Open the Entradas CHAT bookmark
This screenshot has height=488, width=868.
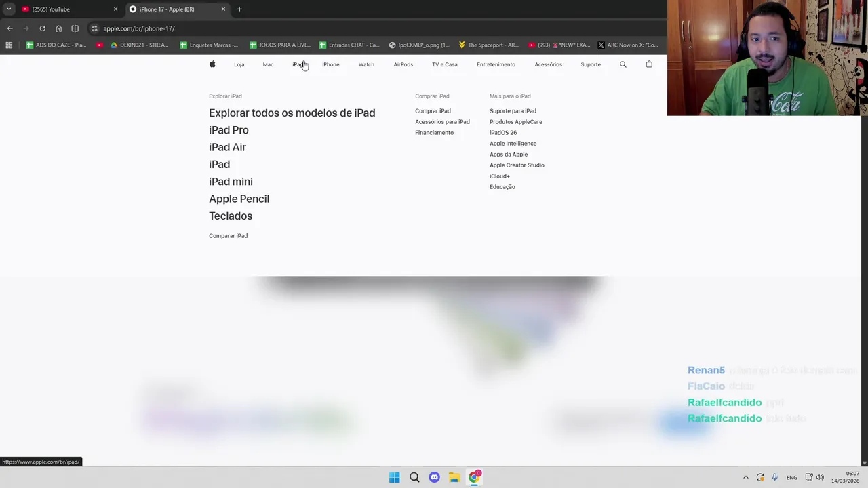click(349, 45)
